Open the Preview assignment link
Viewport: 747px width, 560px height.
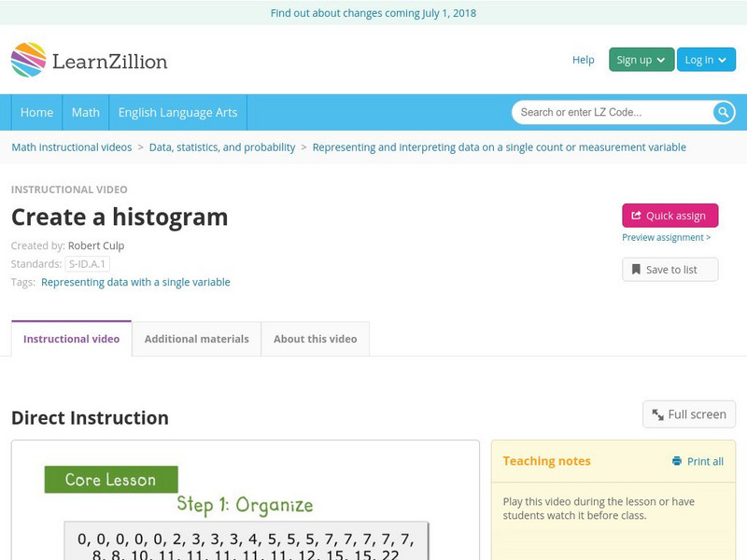[x=666, y=237]
